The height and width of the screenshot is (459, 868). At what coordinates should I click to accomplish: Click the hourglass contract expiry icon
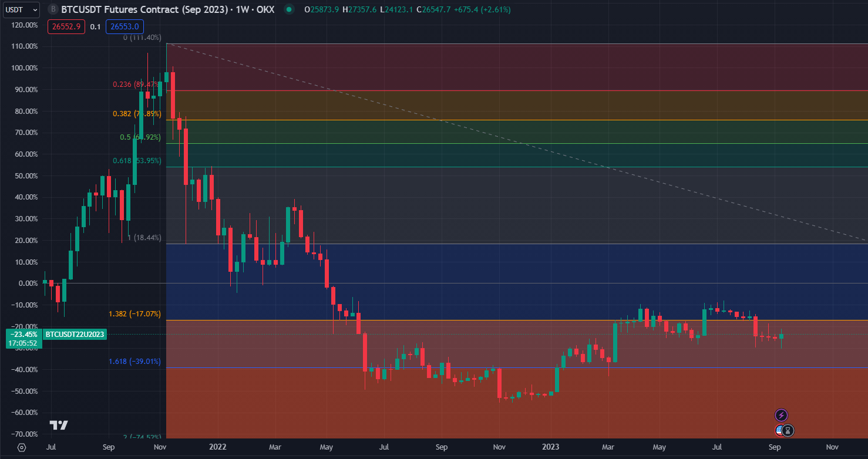coord(789,430)
